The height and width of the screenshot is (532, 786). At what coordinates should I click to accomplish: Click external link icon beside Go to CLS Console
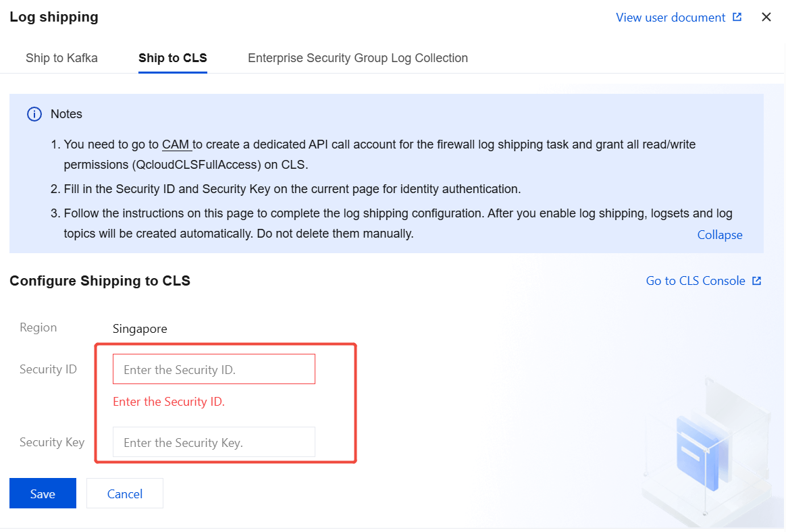757,281
